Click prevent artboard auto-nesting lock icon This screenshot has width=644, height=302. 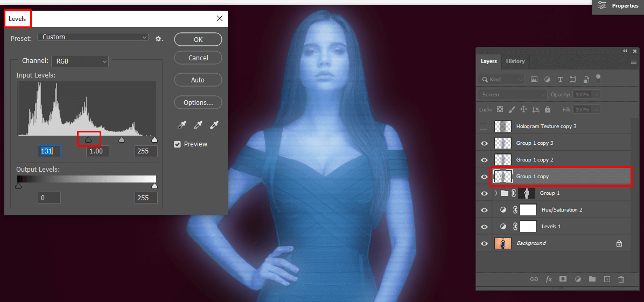(536, 110)
